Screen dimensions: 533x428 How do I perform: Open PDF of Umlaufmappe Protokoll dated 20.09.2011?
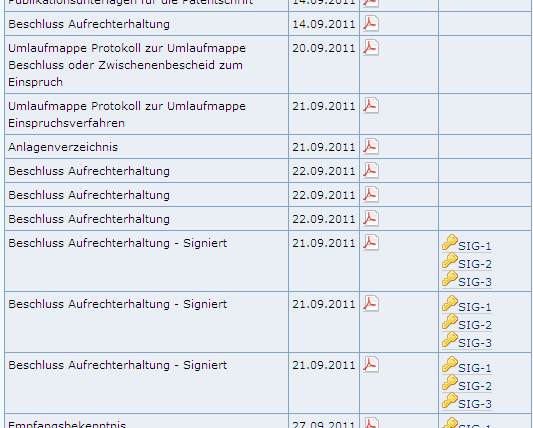(x=371, y=48)
